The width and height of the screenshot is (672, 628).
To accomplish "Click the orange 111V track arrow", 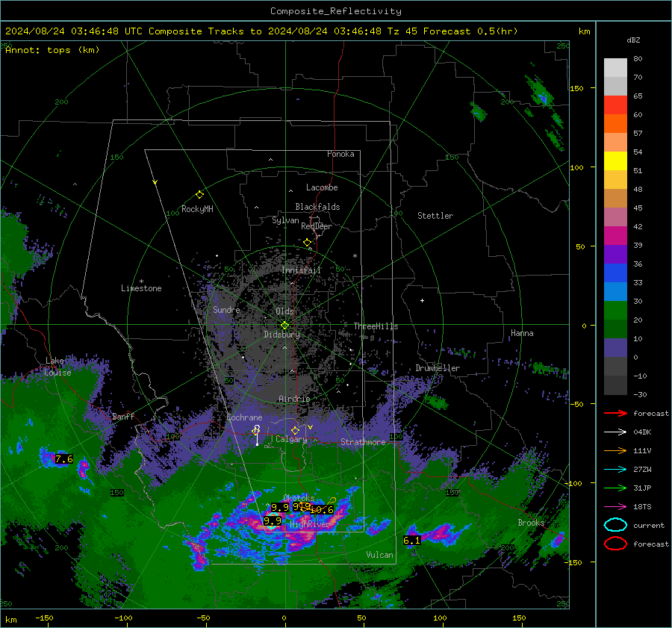I will pyautogui.click(x=615, y=450).
